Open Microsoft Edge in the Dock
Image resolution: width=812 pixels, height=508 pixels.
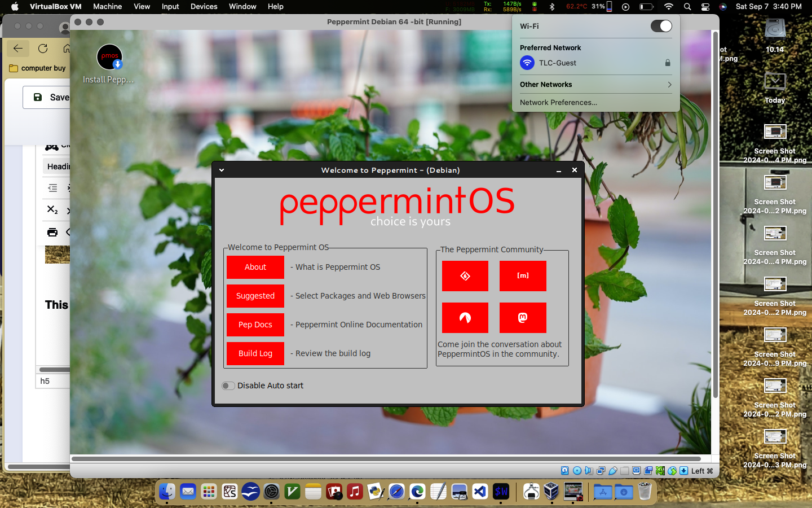(417, 492)
